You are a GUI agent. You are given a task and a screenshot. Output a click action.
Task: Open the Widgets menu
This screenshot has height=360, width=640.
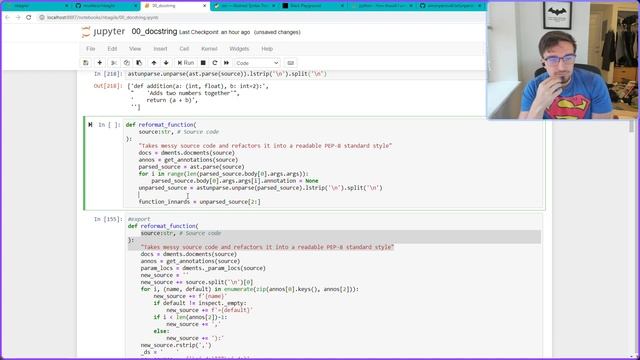tap(239, 49)
